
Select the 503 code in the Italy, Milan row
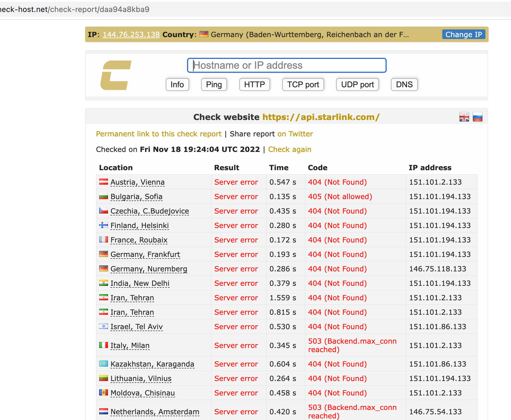(x=352, y=345)
